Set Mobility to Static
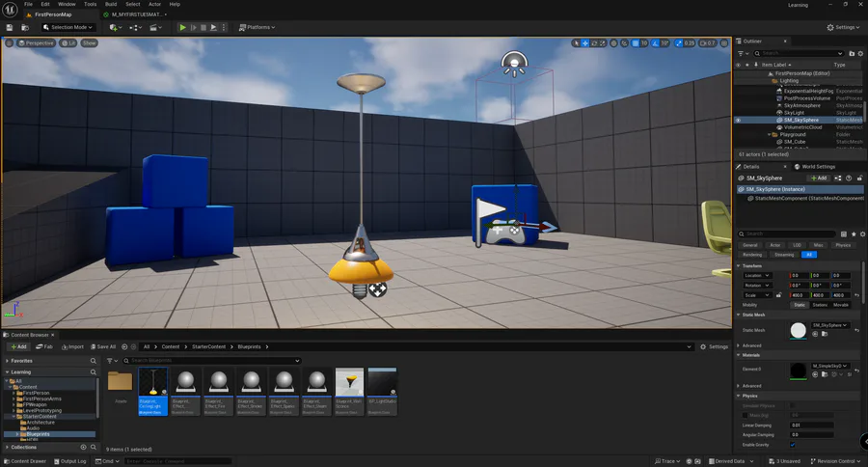The image size is (868, 467). click(x=800, y=305)
